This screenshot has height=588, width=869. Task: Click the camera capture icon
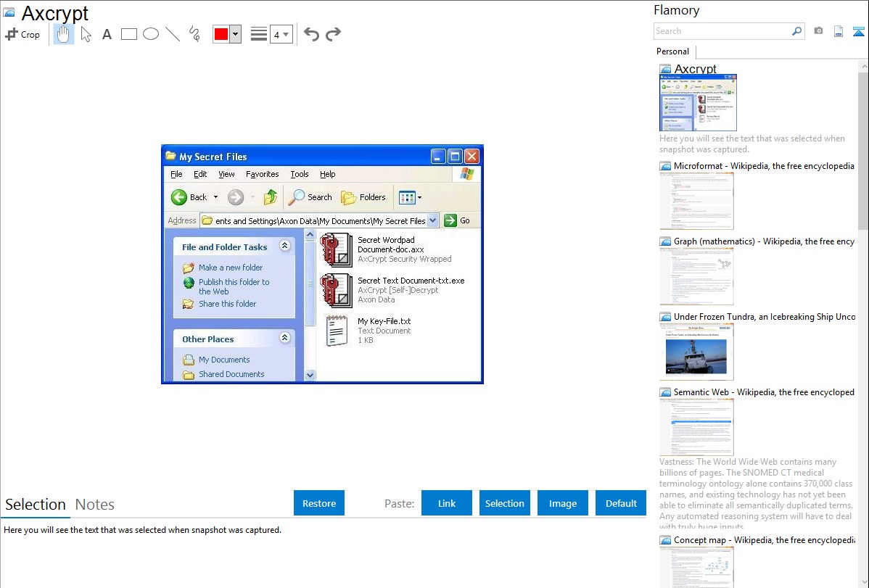818,31
